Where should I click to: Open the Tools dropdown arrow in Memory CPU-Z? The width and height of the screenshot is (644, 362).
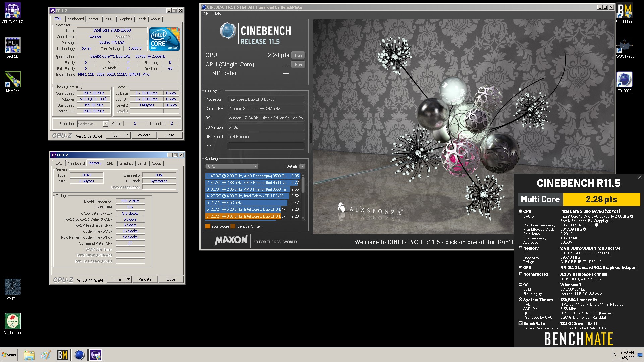pos(128,279)
